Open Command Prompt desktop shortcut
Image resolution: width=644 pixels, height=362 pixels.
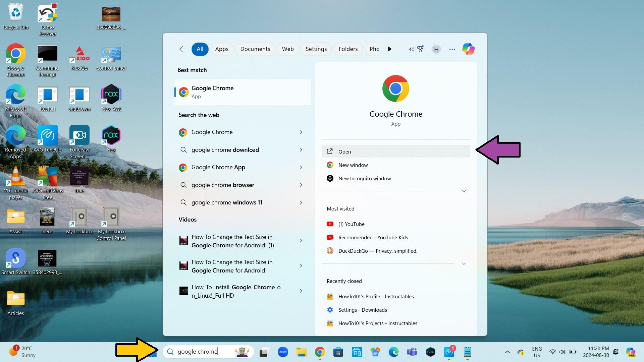click(47, 61)
